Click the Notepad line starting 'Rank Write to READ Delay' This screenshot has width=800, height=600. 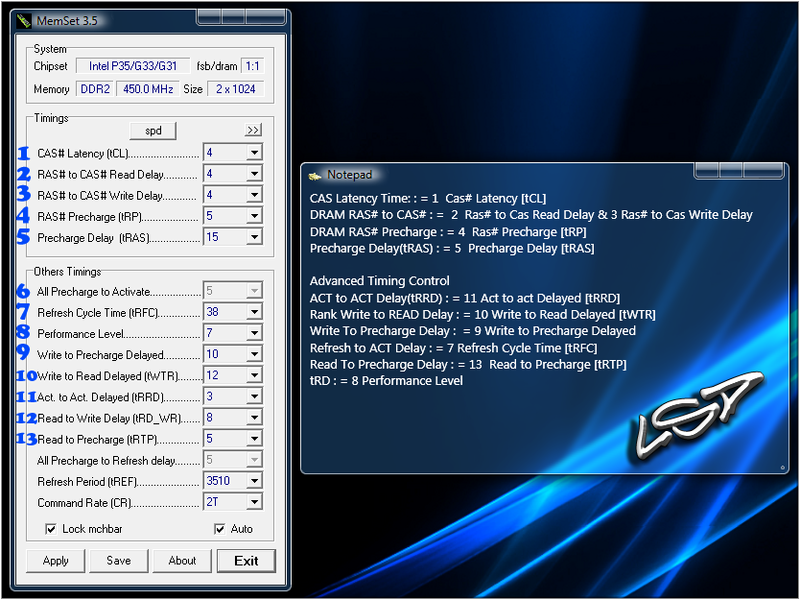(483, 314)
